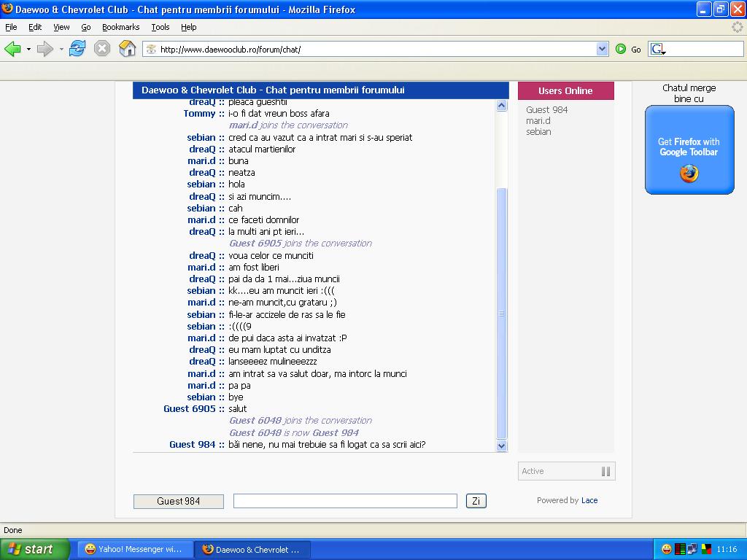
Task: Select mari.d in the Users Online list
Action: tap(538, 121)
